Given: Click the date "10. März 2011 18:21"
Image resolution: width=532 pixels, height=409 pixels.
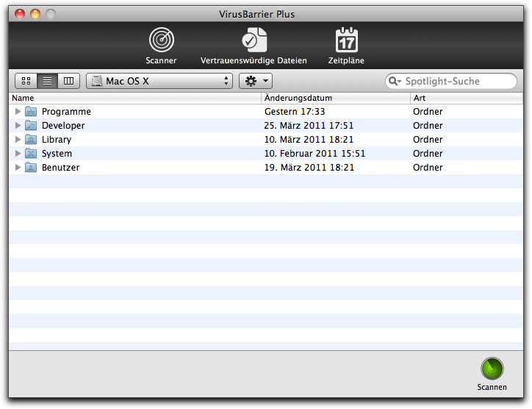Looking at the screenshot, I should click(x=309, y=140).
